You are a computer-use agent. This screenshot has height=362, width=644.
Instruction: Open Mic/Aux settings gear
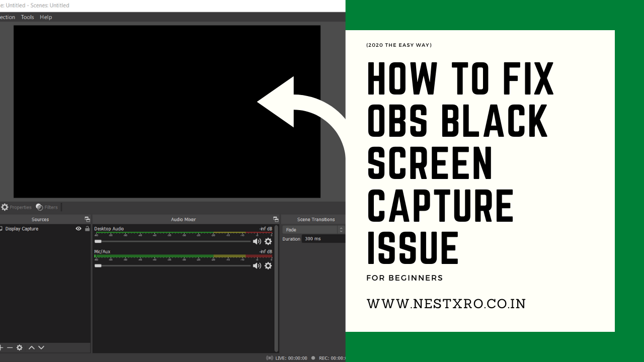(x=268, y=265)
